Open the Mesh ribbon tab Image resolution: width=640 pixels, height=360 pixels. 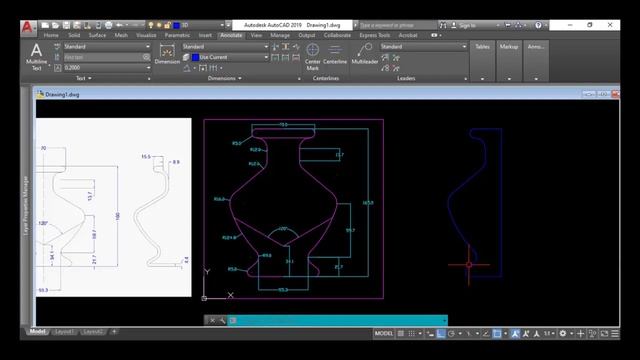point(121,36)
